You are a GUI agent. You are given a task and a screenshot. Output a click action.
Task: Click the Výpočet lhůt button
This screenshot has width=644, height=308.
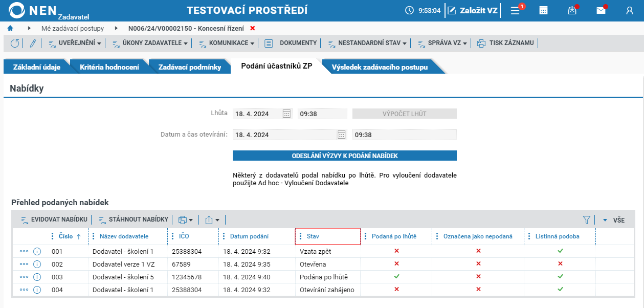click(404, 114)
